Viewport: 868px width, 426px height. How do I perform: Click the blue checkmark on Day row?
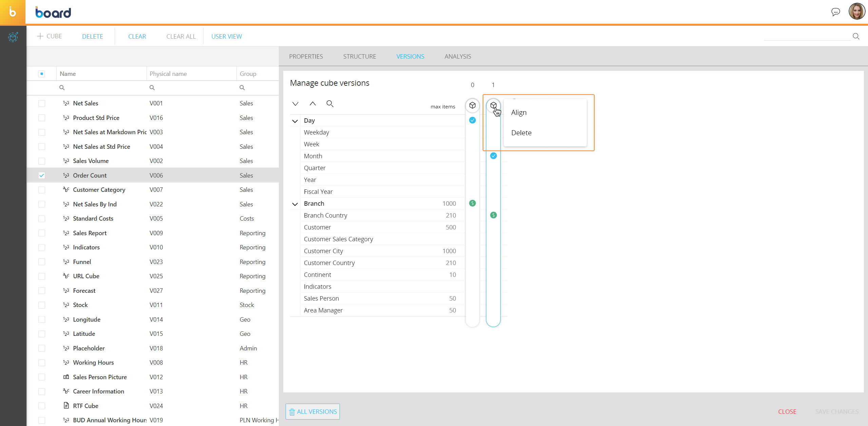tap(472, 120)
